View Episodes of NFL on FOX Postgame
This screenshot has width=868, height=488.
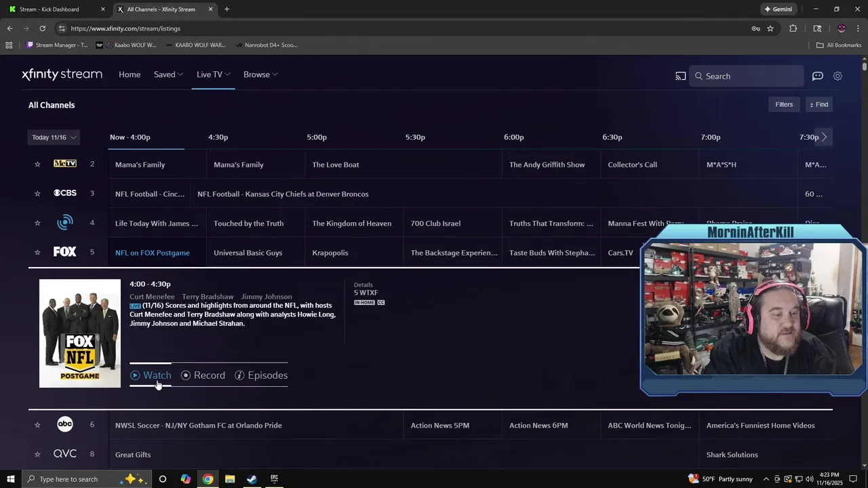[x=261, y=375]
